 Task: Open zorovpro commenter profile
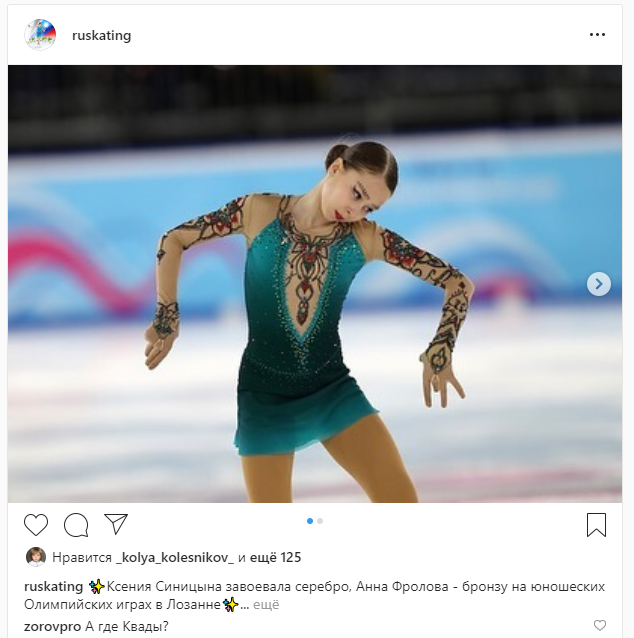coord(52,626)
